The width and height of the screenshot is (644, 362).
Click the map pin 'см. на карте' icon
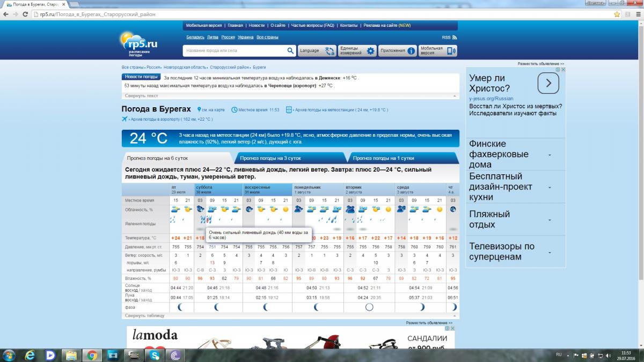click(x=199, y=109)
